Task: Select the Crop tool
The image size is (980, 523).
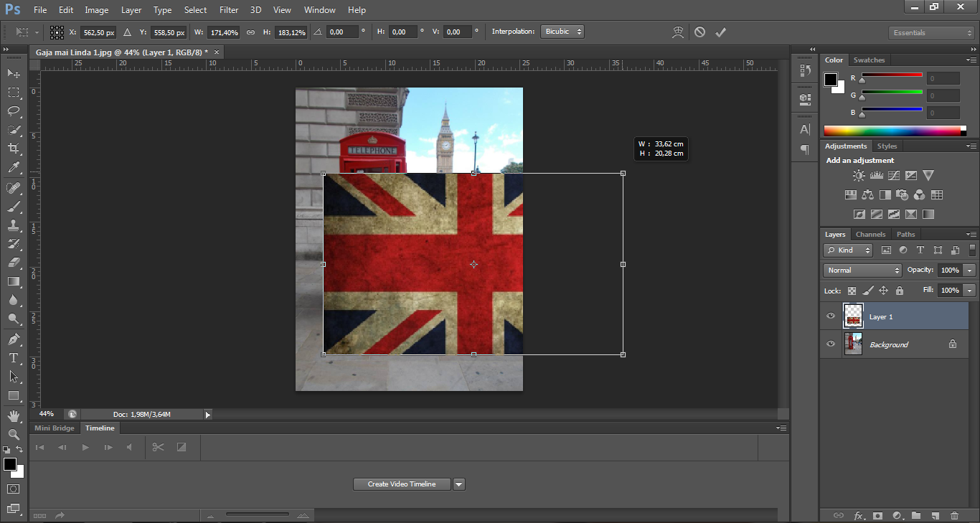Action: 14,148
